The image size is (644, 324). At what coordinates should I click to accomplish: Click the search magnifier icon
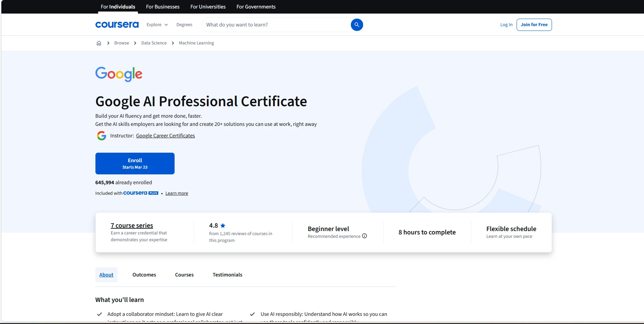(357, 24)
